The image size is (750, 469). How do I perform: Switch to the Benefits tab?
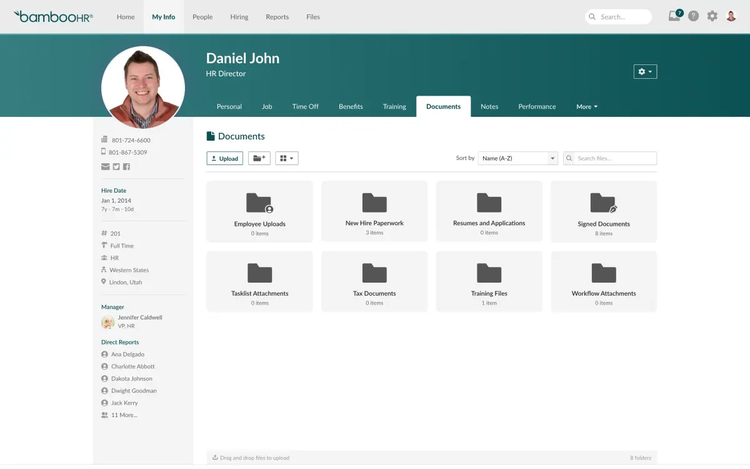(x=351, y=107)
